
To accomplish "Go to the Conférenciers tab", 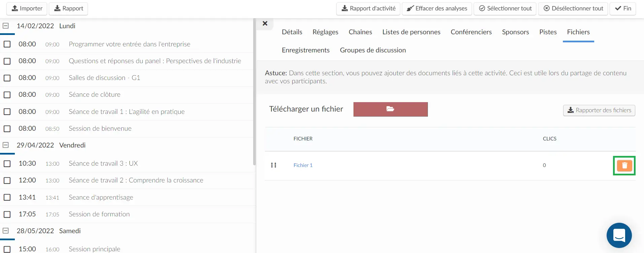I will pos(471,32).
